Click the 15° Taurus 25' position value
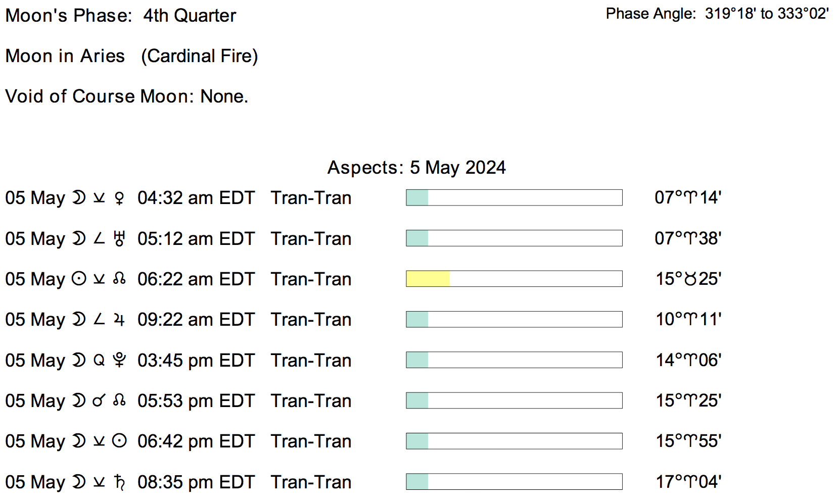The image size is (837, 504). click(x=688, y=279)
